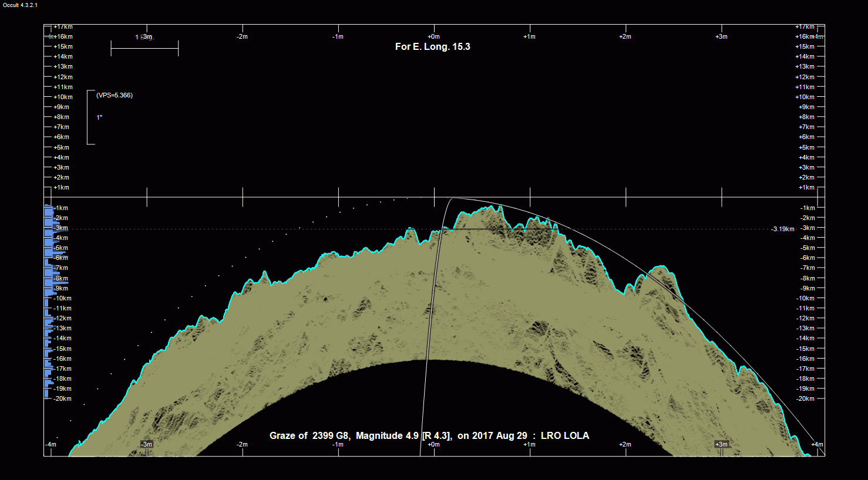Screen dimensions: 868x480
Task: Click the highlighted '-3m' label at bottom
Action: [146, 444]
